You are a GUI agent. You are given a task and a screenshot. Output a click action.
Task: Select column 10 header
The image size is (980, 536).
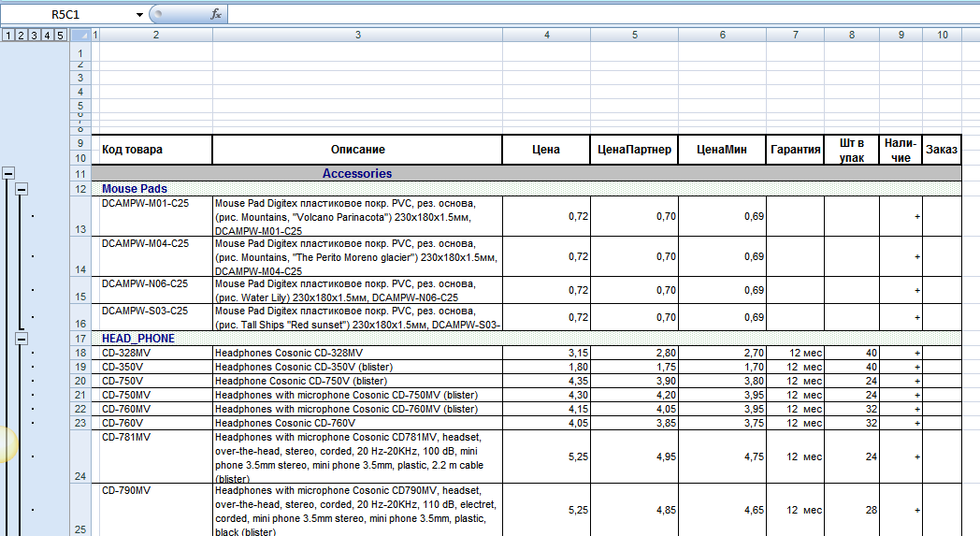tap(942, 35)
